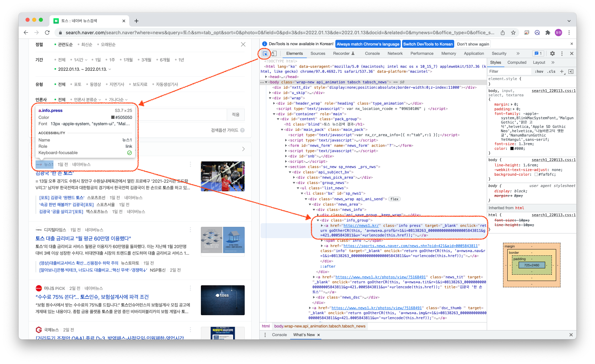Filter news type to 포토
Viewport: 595px width, 364px height.
pos(78,84)
